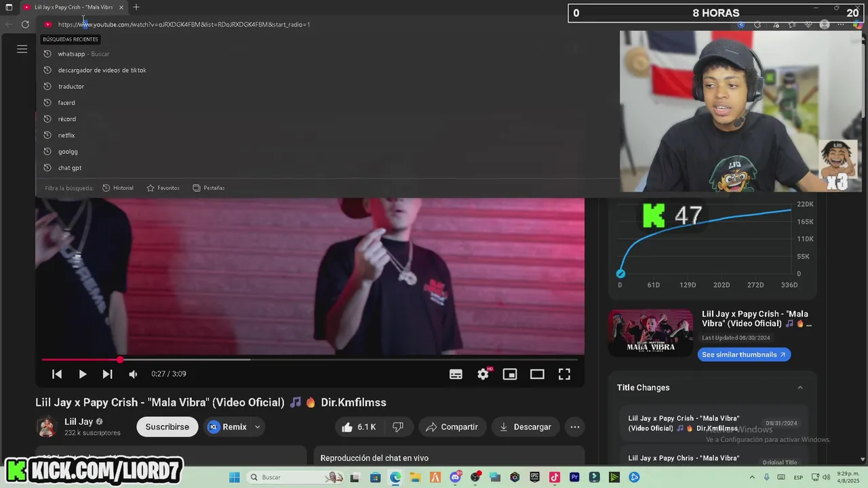Screen dimensions: 868x488
Task: Seek on the red video progress bar
Action: (x=310, y=359)
